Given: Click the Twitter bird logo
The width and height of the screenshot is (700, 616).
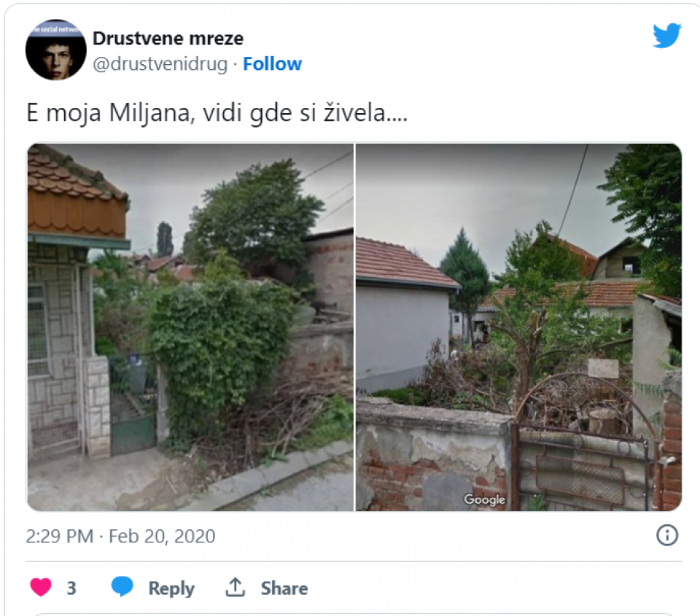Looking at the screenshot, I should (x=667, y=35).
